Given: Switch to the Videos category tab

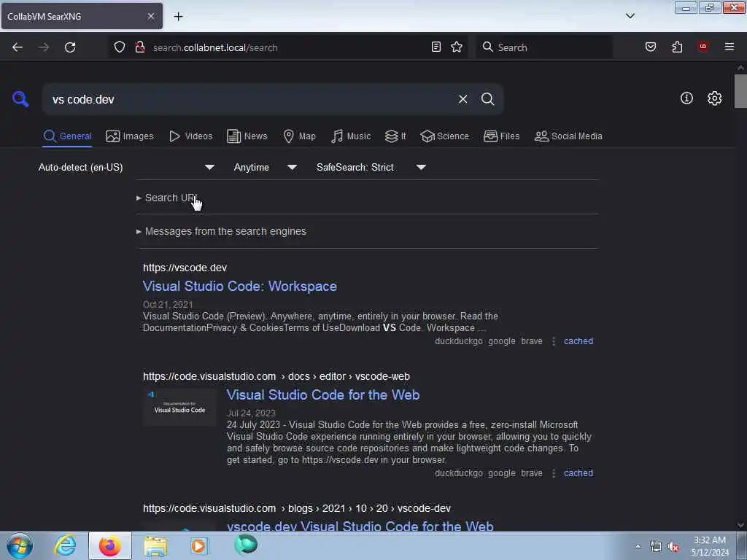Looking at the screenshot, I should (190, 136).
